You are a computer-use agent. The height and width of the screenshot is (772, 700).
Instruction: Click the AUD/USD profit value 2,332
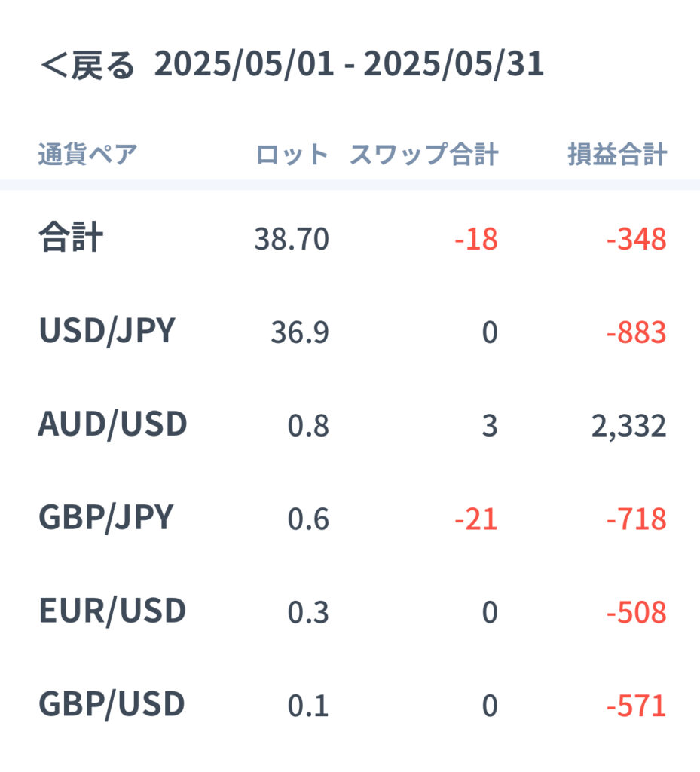pos(629,427)
